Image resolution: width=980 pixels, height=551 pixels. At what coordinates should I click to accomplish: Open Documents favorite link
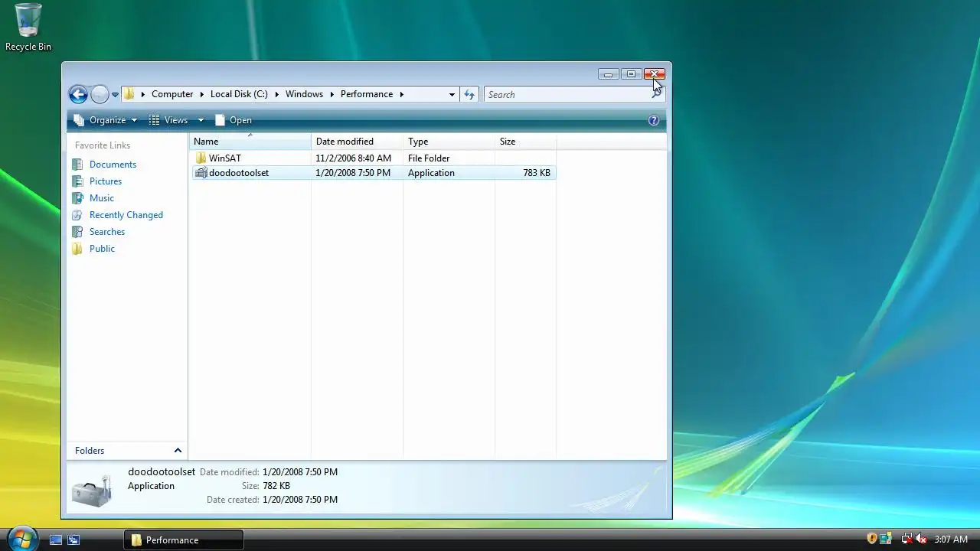[113, 165]
